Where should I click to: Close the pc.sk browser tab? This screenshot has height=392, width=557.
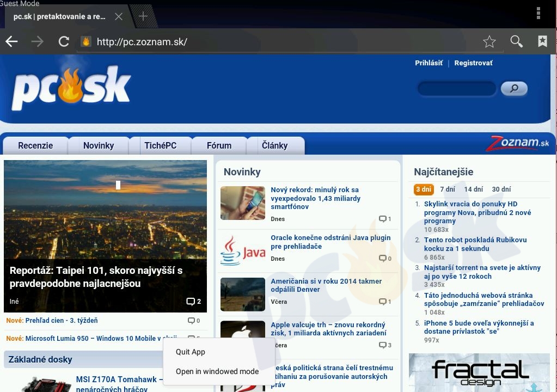[119, 16]
